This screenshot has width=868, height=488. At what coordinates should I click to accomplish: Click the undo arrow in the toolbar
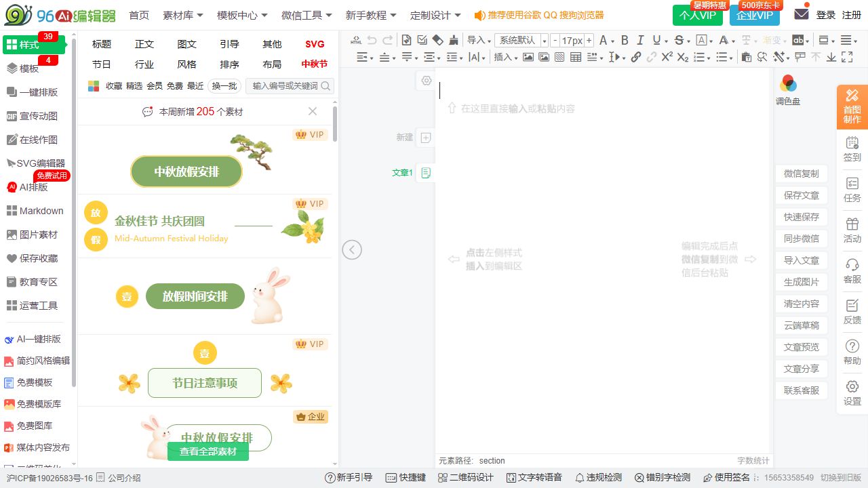coord(372,40)
